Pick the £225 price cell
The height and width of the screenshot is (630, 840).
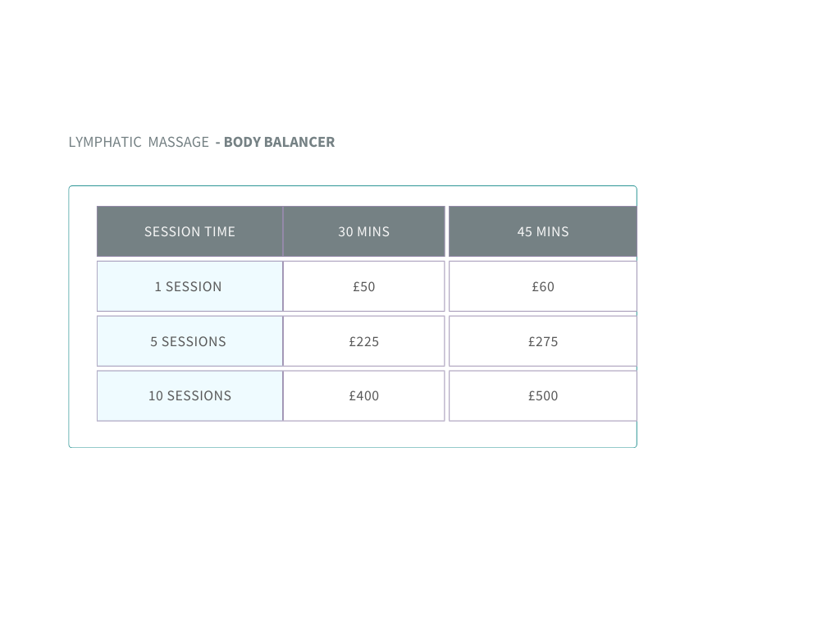pos(363,341)
